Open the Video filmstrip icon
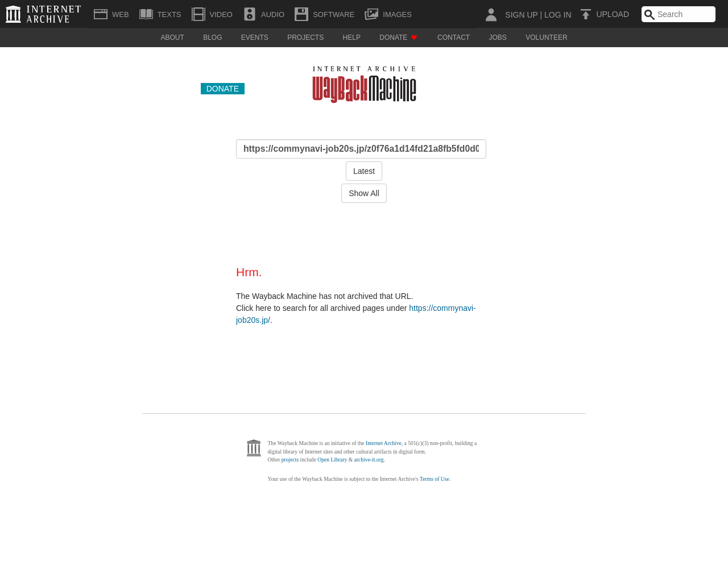Screen dimensions: 728x582 point(198,14)
